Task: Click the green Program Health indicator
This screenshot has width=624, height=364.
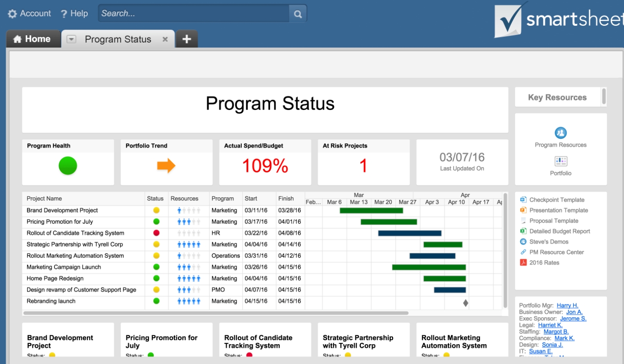Action: tap(68, 166)
